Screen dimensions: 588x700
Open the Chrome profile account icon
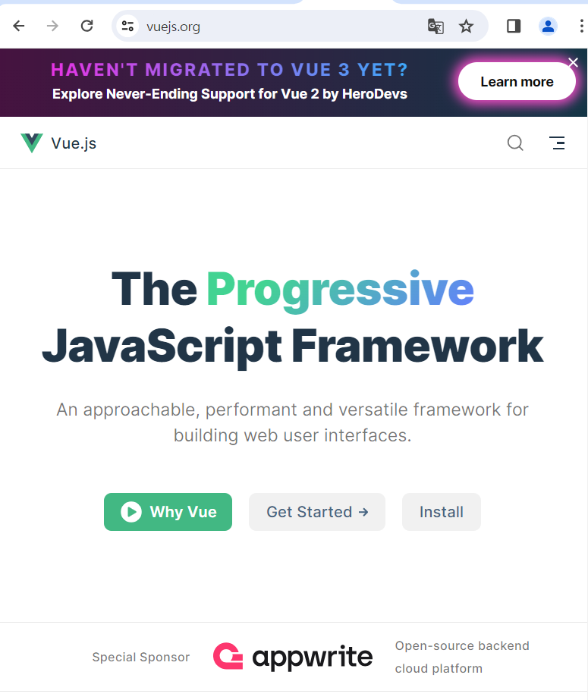tap(548, 26)
